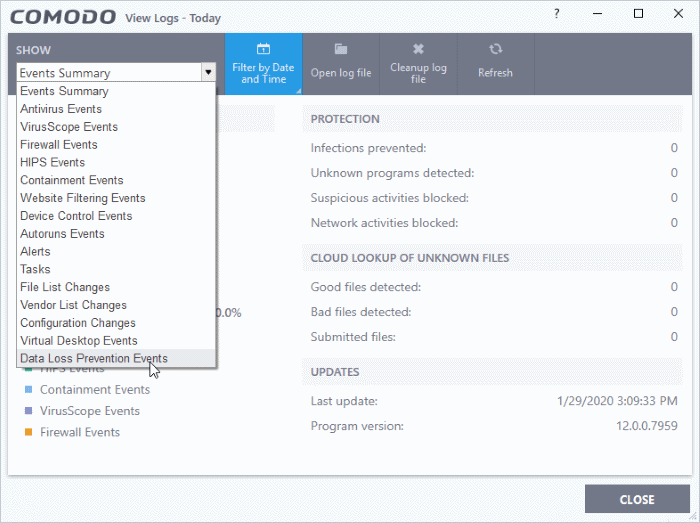700x523 pixels.
Task: Click Containment Events legend label
Action: (x=95, y=390)
